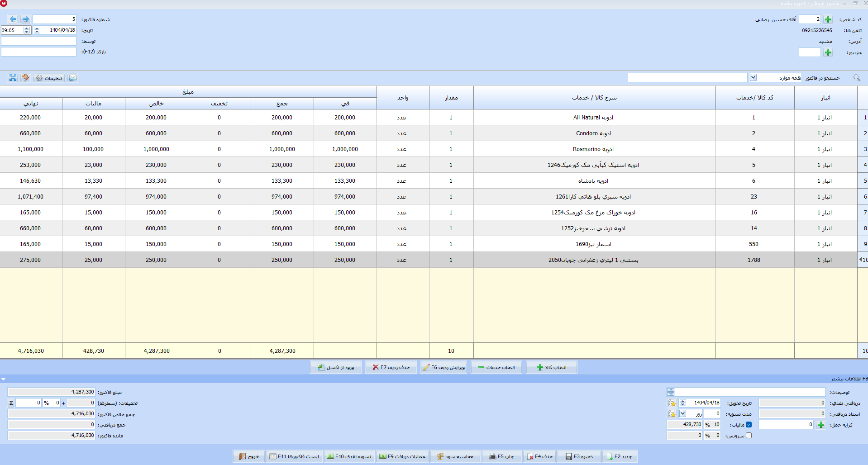Click the delivery date spinner arrows
Image resolution: width=868 pixels, height=465 pixels.
(x=683, y=403)
